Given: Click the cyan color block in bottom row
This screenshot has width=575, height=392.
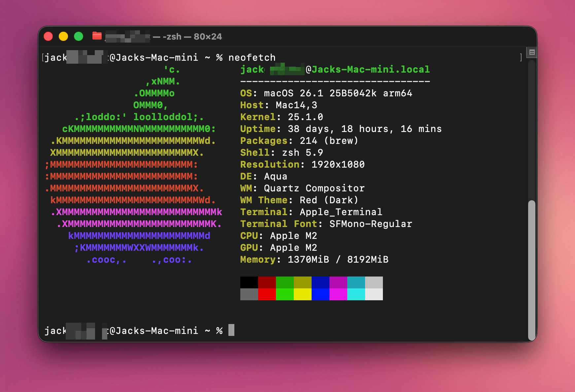Looking at the screenshot, I should [356, 294].
